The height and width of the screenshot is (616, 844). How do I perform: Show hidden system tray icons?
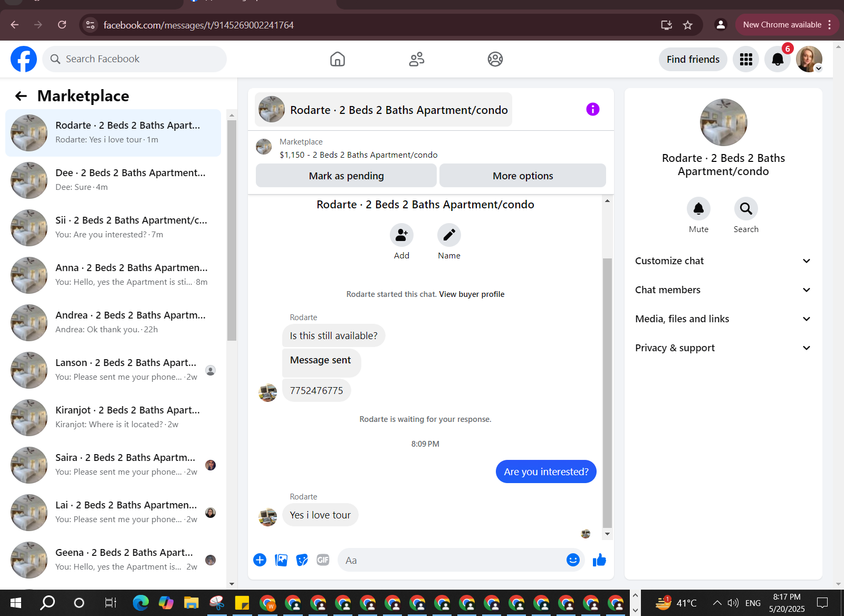coord(717,603)
